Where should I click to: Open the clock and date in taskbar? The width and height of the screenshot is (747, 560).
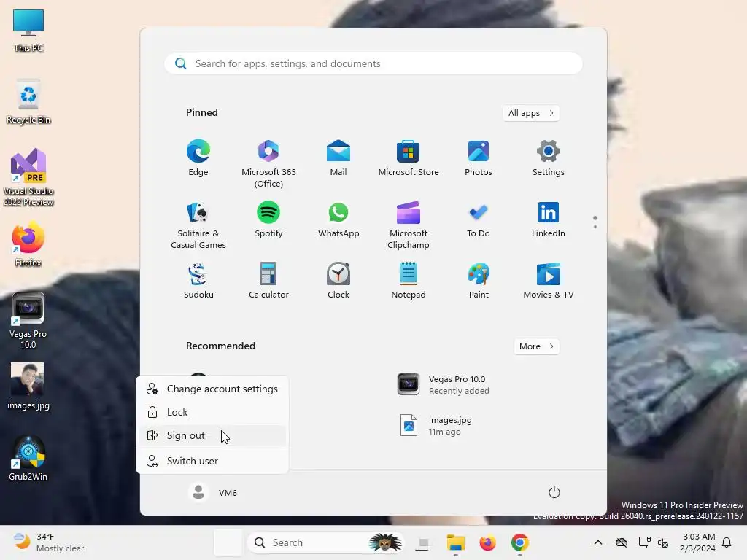point(698,542)
